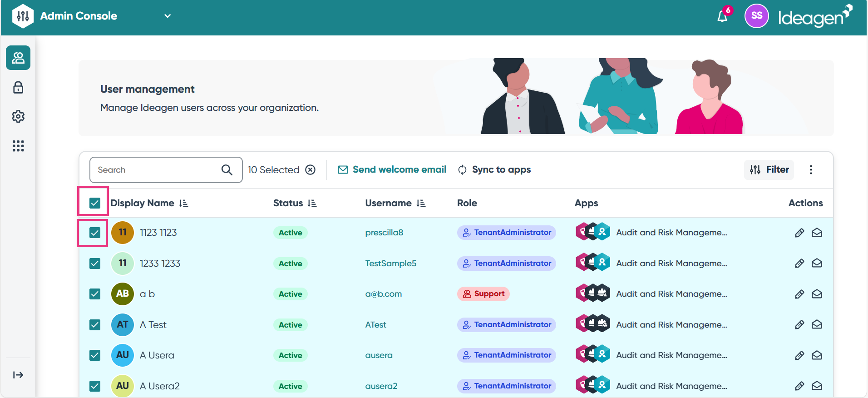Screen dimensions: 868x398
Task: Expand the sidebar with the arrow icon
Action: 18,375
